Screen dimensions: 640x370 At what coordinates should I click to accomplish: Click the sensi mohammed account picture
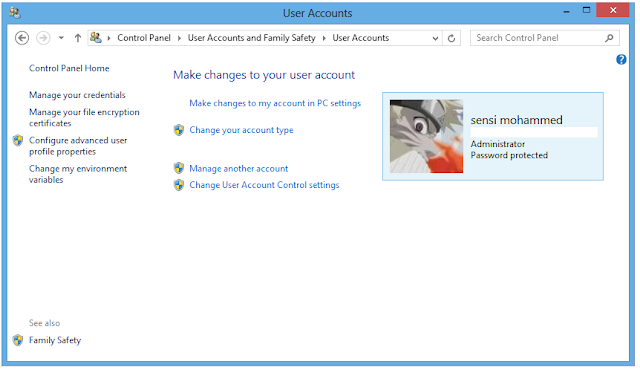(x=426, y=136)
